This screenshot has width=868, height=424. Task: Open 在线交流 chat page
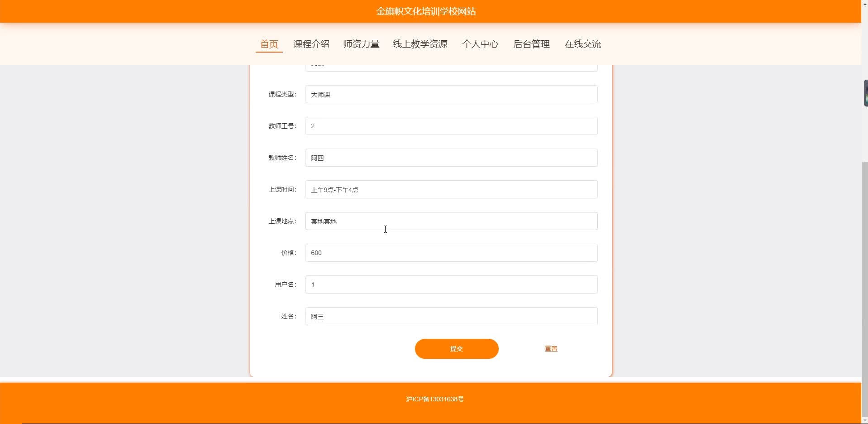point(583,44)
